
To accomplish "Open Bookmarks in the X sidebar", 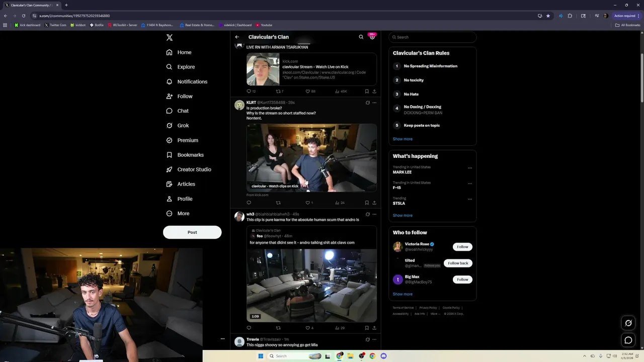I will pos(185,155).
